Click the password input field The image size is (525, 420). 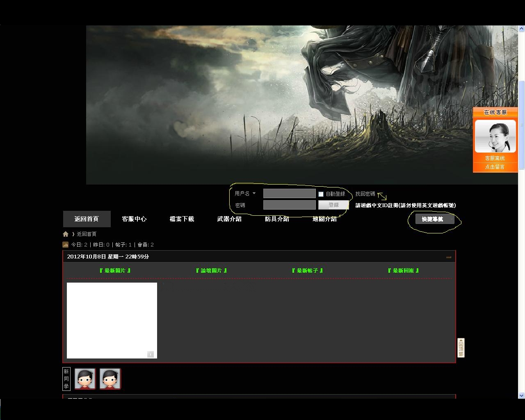point(290,205)
